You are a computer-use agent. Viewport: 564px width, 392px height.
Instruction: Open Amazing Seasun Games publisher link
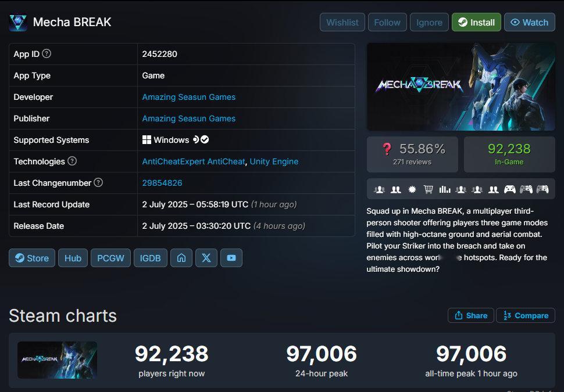tap(189, 118)
